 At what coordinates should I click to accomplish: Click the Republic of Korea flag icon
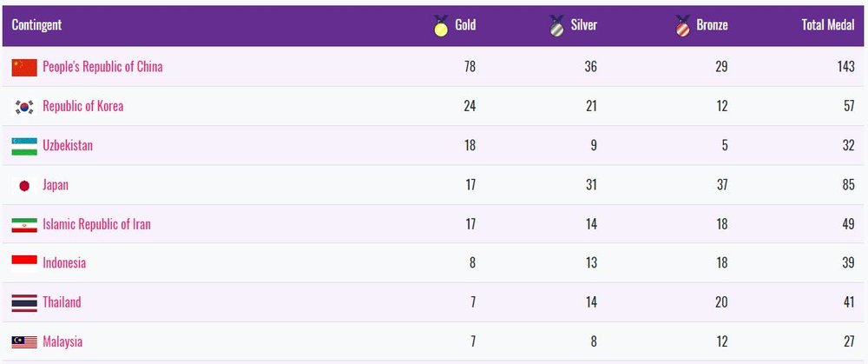point(24,106)
